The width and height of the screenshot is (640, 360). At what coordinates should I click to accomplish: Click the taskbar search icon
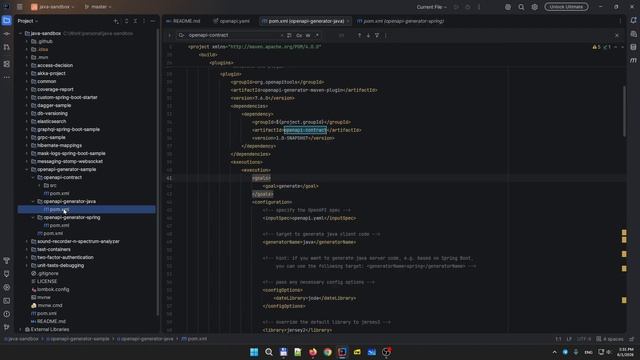(x=269, y=352)
